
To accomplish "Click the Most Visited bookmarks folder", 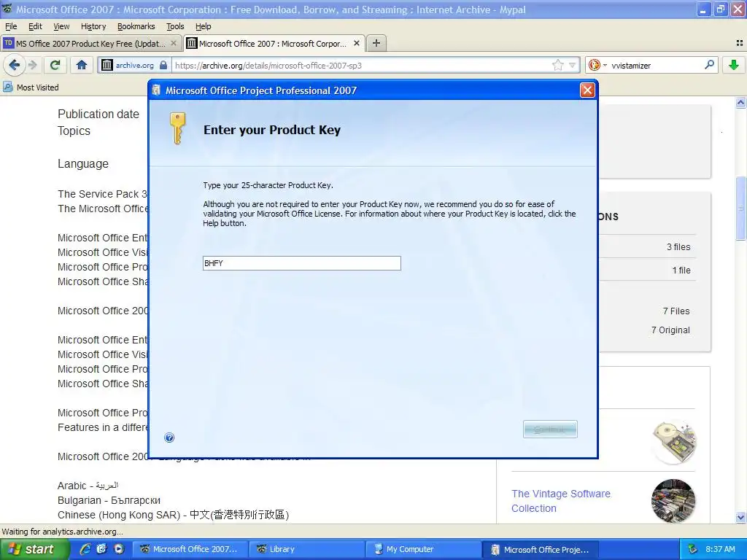I will click(x=31, y=87).
